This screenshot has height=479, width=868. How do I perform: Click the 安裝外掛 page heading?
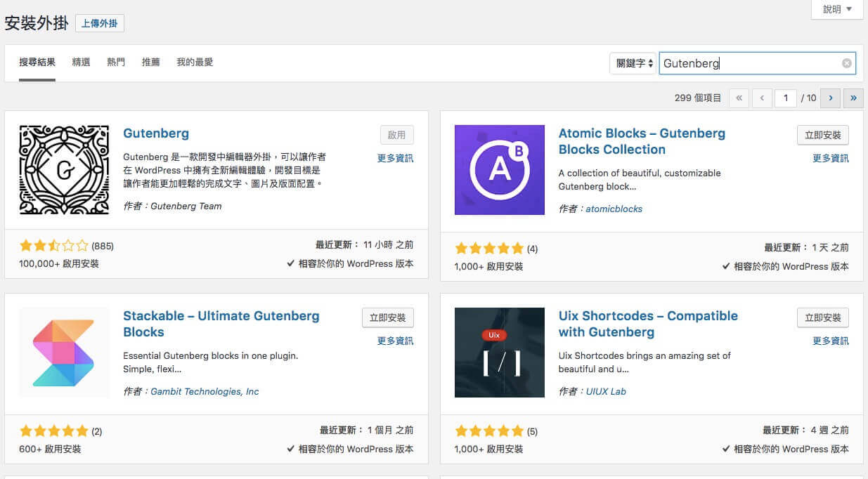(x=37, y=22)
